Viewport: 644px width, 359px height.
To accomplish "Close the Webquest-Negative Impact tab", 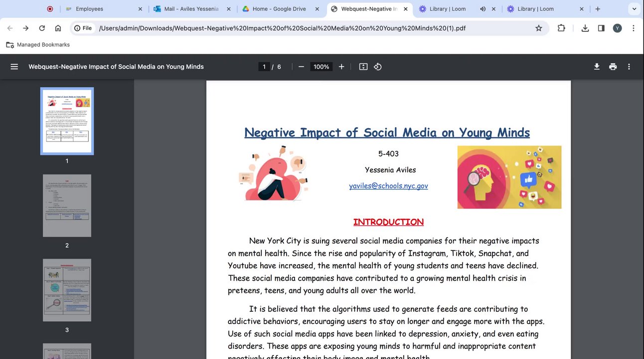I will point(405,9).
